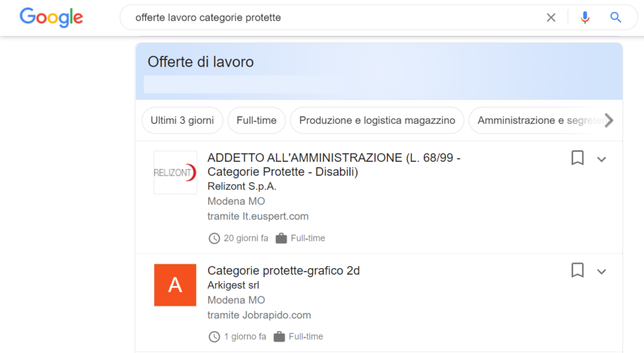The width and height of the screenshot is (644, 353).
Task: Click tramite Jobrapido.com source text
Action: (259, 315)
